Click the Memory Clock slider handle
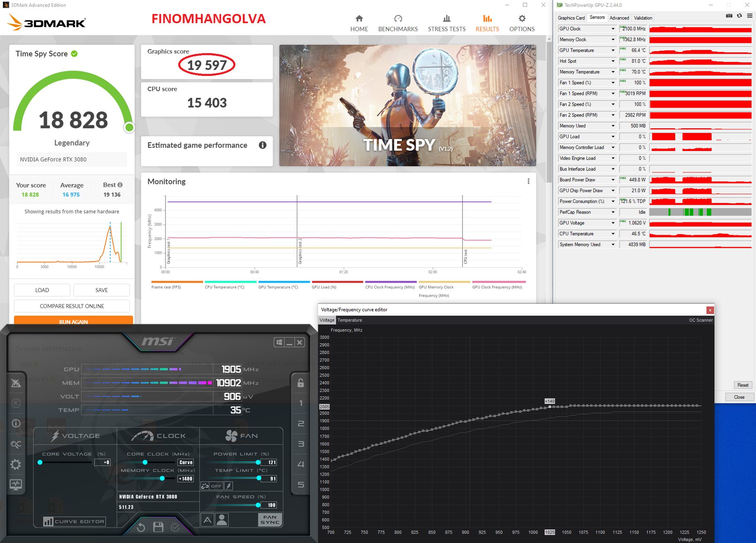This screenshot has height=543, width=756. point(162,478)
